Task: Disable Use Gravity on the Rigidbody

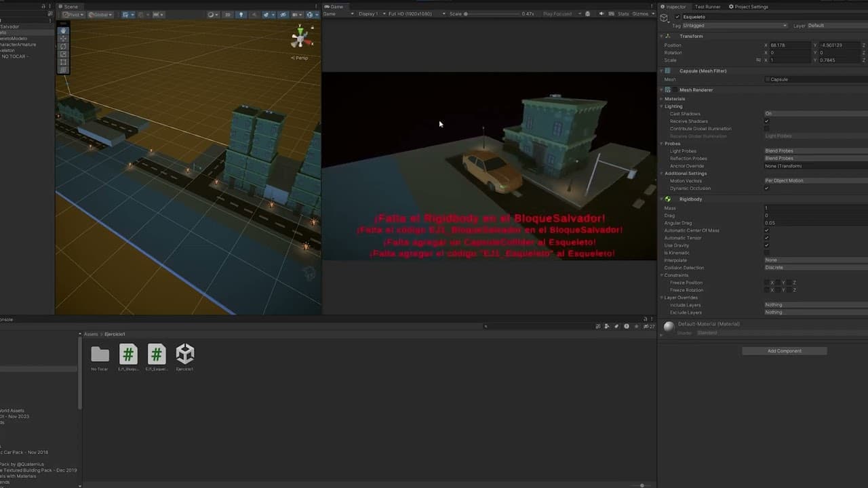Action: [767, 245]
